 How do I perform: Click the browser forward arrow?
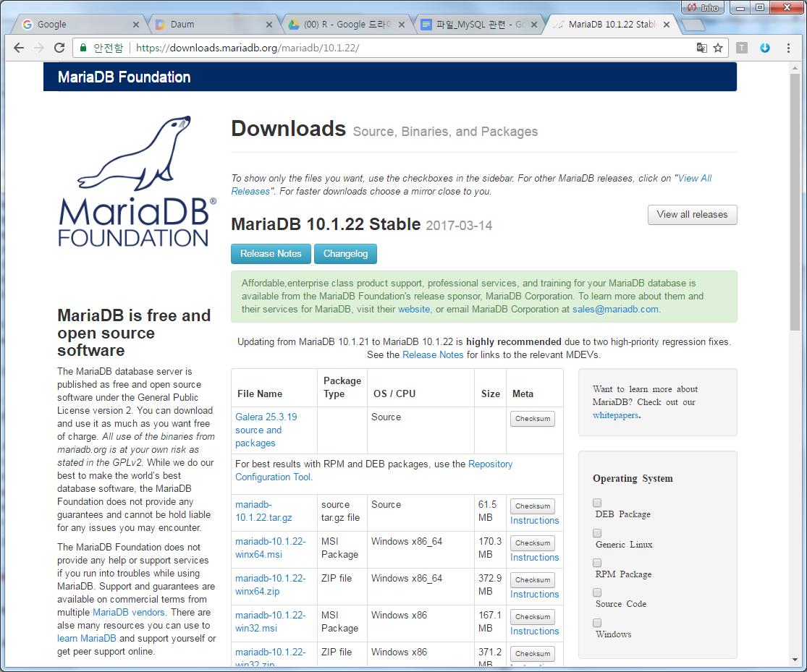[39, 48]
